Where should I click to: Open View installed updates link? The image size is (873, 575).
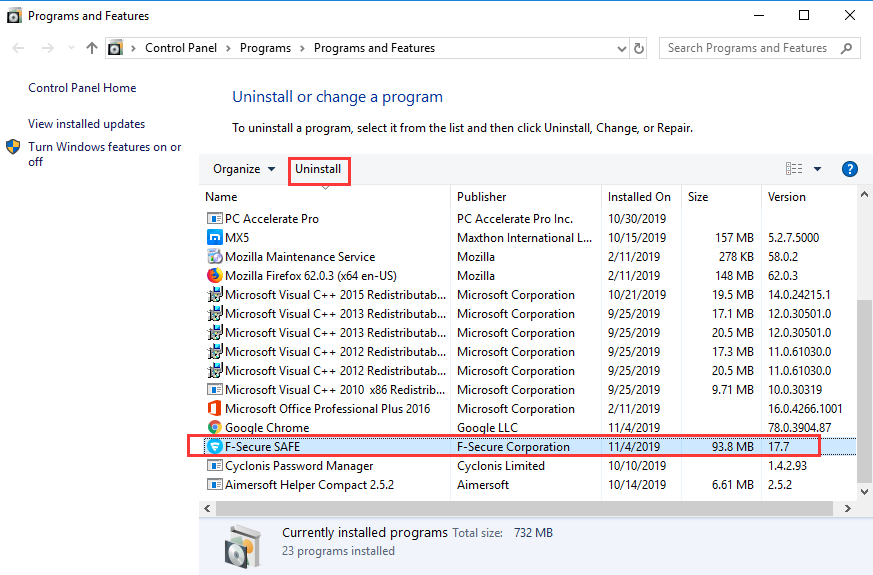click(87, 124)
